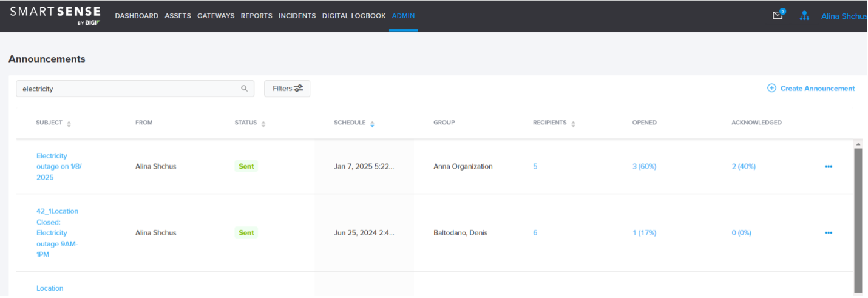
Task: Click the search magnifier icon
Action: click(x=245, y=89)
